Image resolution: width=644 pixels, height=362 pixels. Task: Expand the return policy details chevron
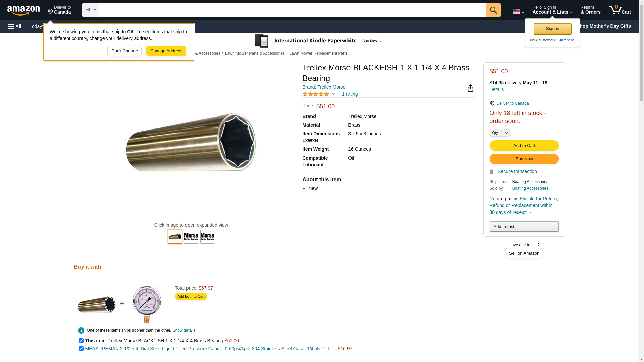click(531, 212)
